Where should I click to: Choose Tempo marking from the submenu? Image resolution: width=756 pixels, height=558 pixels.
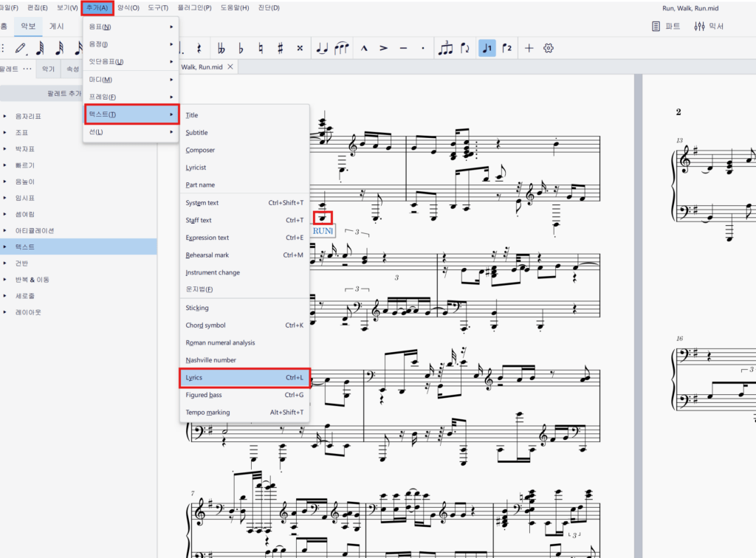(x=244, y=413)
